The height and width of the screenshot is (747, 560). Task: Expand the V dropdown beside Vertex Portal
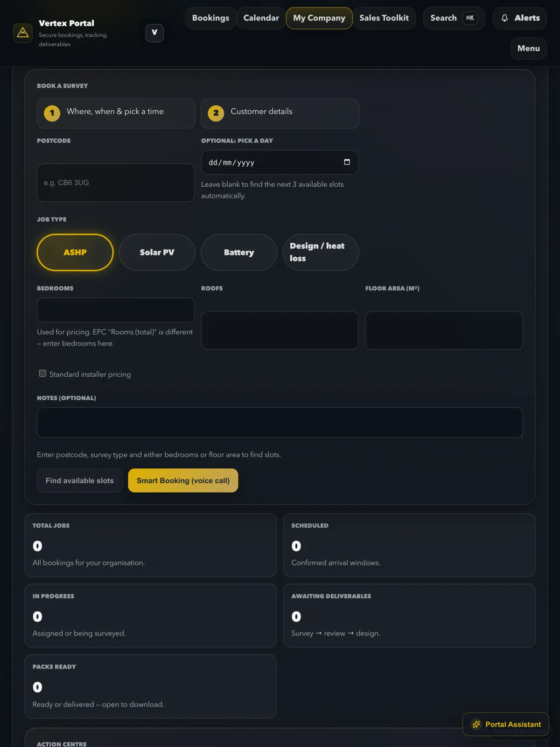point(154,33)
